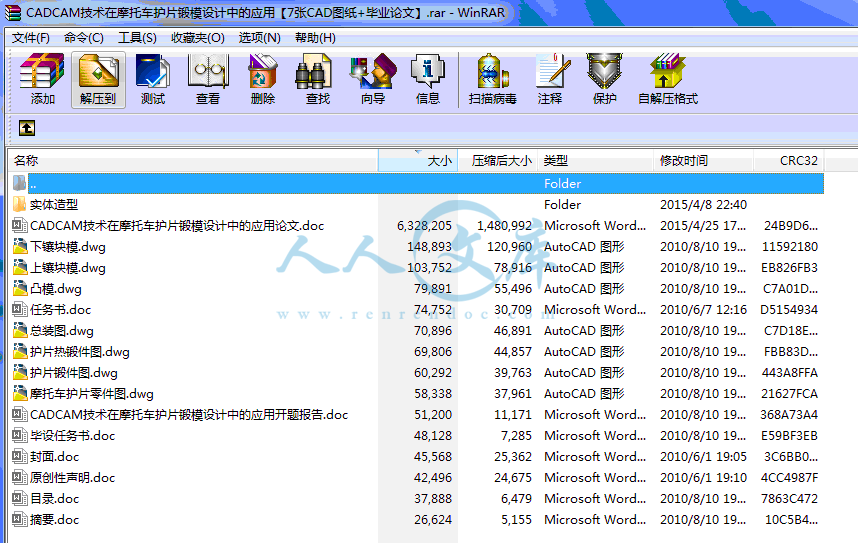858x543 pixels.
Task: Select the 上镶块模.dwg file name
Action: [x=67, y=268]
